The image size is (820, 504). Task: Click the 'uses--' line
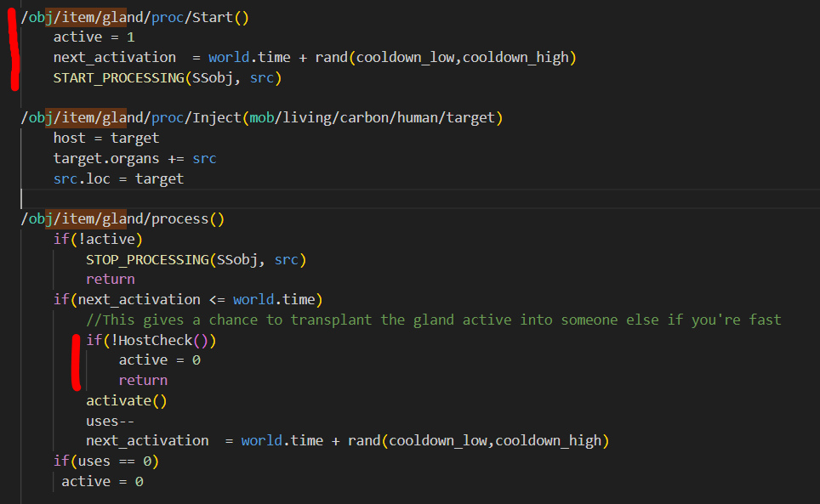click(111, 421)
